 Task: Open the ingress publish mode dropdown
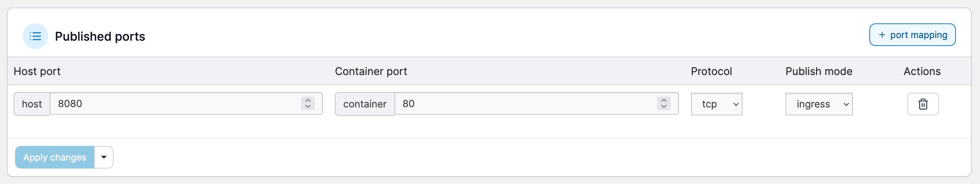point(818,104)
